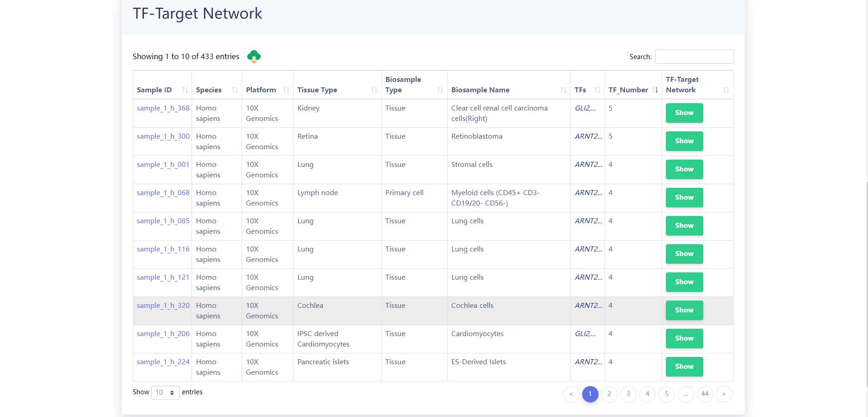
Task: Show network for Cochlea cells row
Action: (x=684, y=310)
